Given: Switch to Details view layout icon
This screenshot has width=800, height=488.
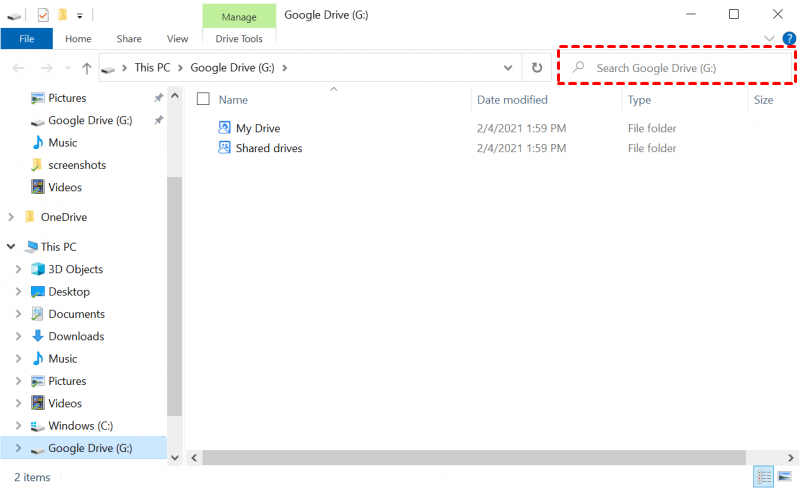Looking at the screenshot, I should coord(764,477).
